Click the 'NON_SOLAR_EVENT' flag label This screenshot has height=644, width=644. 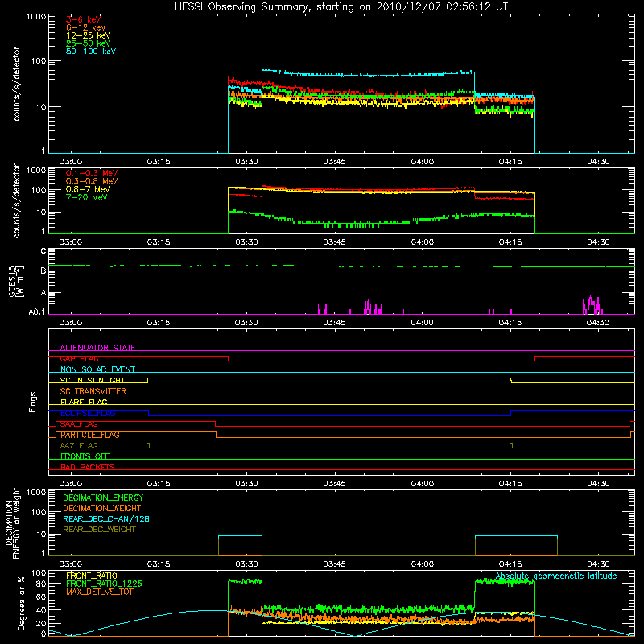pos(97,369)
